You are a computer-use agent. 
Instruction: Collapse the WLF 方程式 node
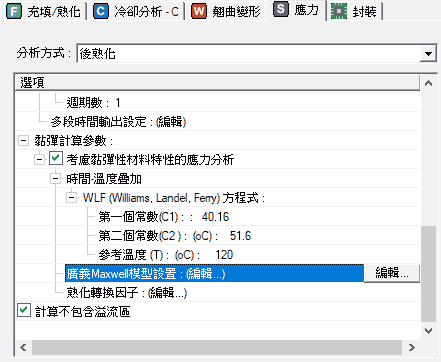pyautogui.click(x=71, y=198)
